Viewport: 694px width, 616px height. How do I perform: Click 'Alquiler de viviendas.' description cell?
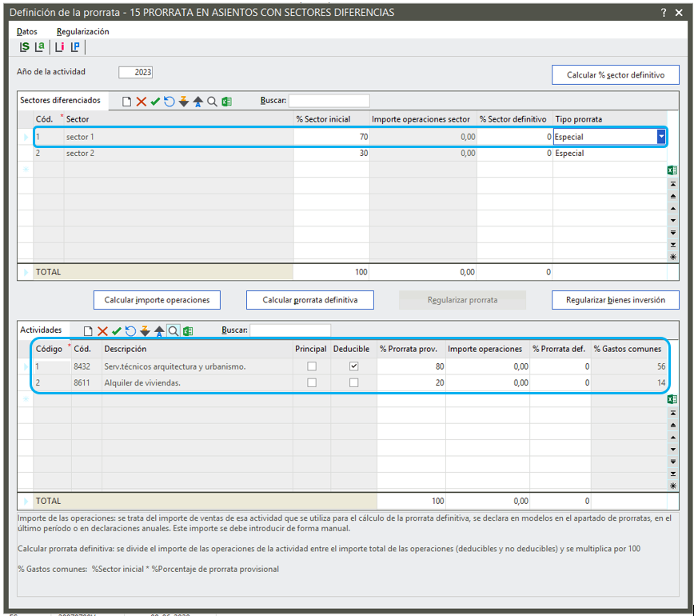coord(197,382)
